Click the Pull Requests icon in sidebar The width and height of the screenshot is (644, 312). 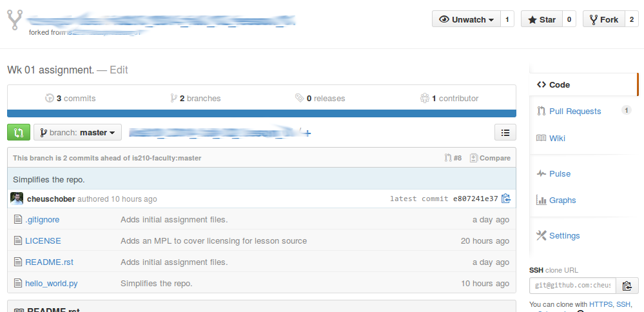(x=542, y=111)
